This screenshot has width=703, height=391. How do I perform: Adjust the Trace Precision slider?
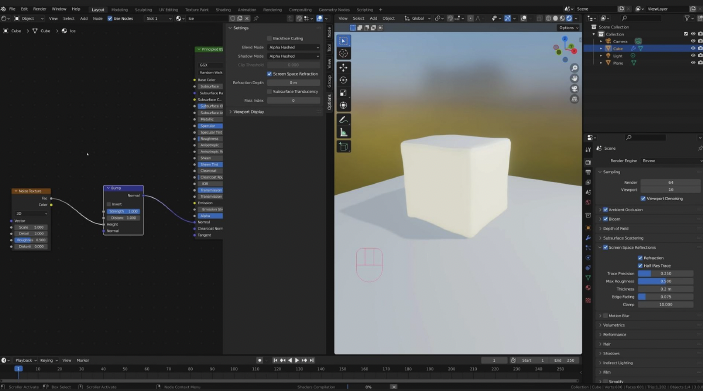665,274
